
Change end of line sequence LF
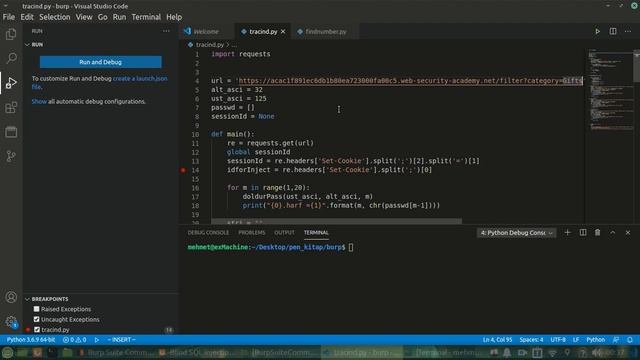576,340
